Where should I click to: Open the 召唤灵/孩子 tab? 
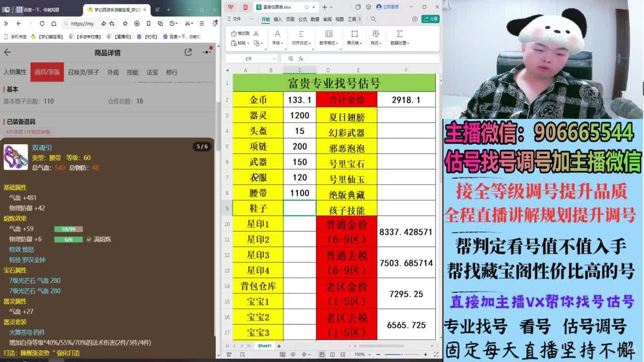[x=84, y=72]
